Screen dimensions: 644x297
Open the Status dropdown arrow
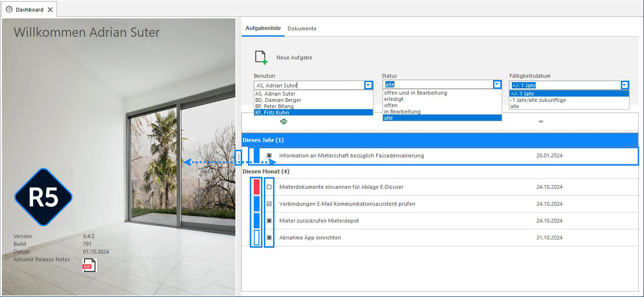(497, 84)
